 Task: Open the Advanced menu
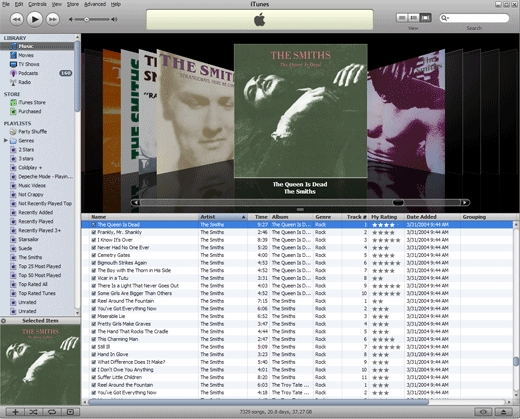click(x=95, y=4)
